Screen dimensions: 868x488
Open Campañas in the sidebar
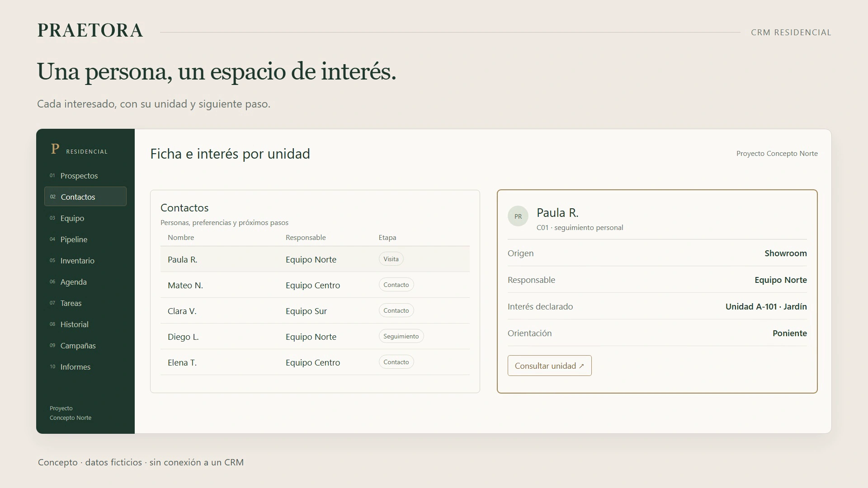click(x=85, y=346)
